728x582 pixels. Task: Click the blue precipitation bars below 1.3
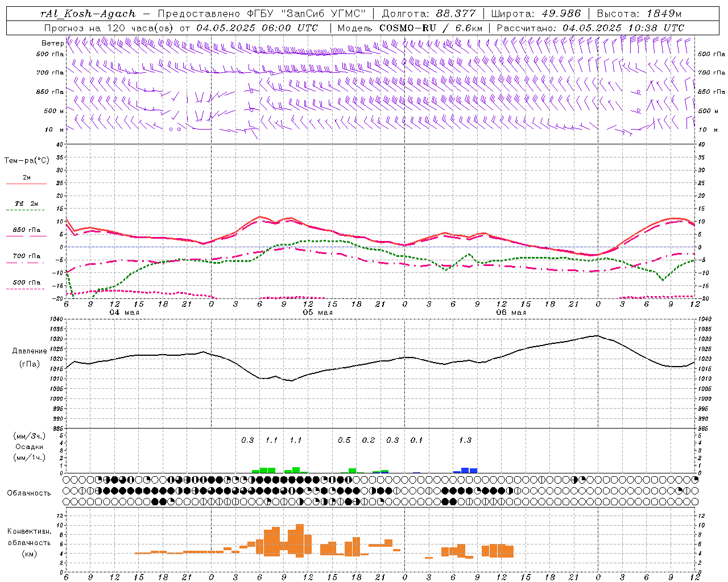[465, 471]
